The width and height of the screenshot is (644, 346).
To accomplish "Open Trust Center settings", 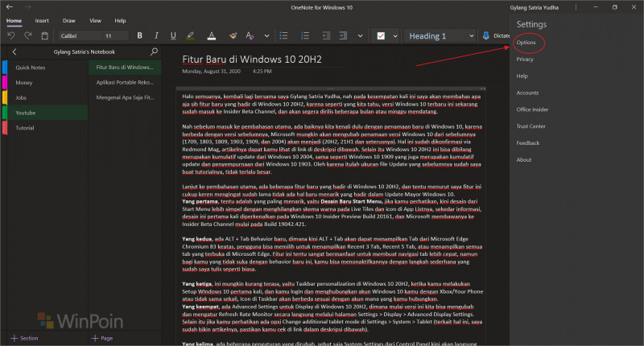I will [531, 126].
